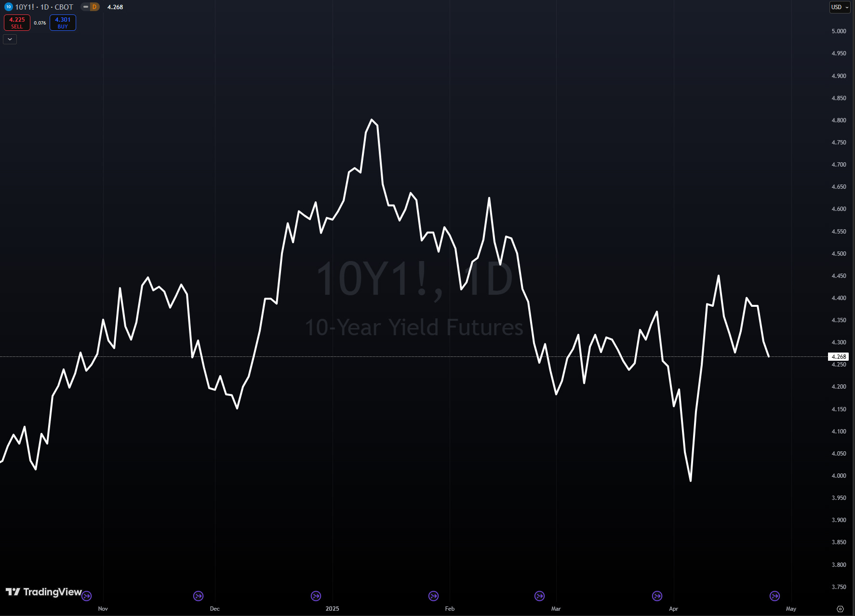This screenshot has width=855, height=616.
Task: Click the Dec label on time axis
Action: click(x=215, y=609)
